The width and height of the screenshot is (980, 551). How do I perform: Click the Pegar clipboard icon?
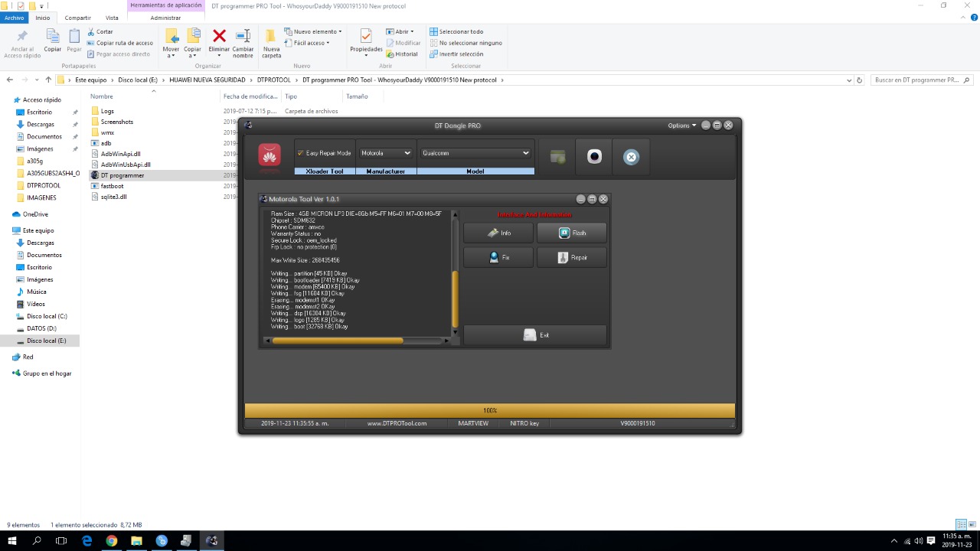click(74, 36)
